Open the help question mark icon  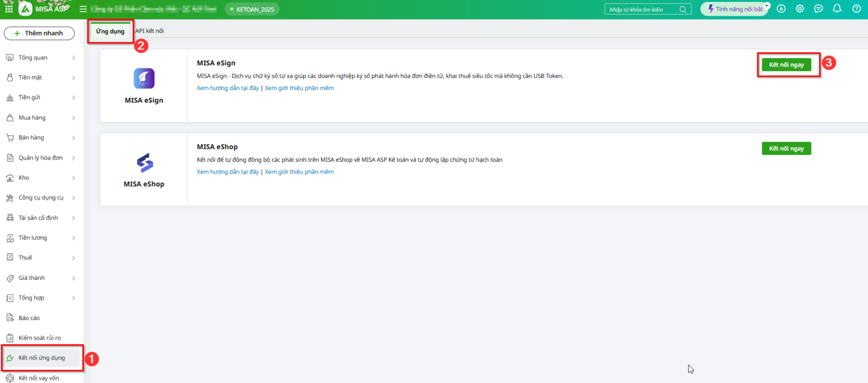pos(857,9)
